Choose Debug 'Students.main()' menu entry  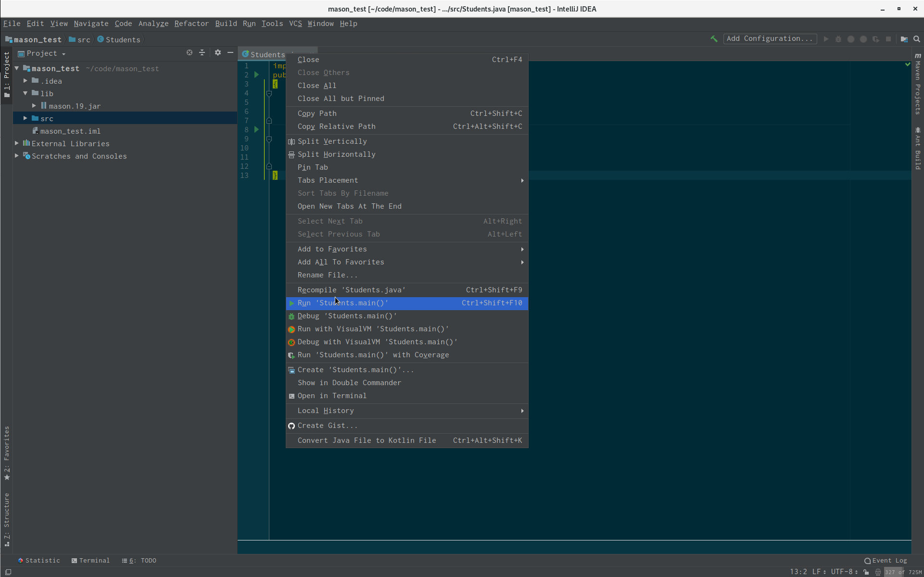407,316
